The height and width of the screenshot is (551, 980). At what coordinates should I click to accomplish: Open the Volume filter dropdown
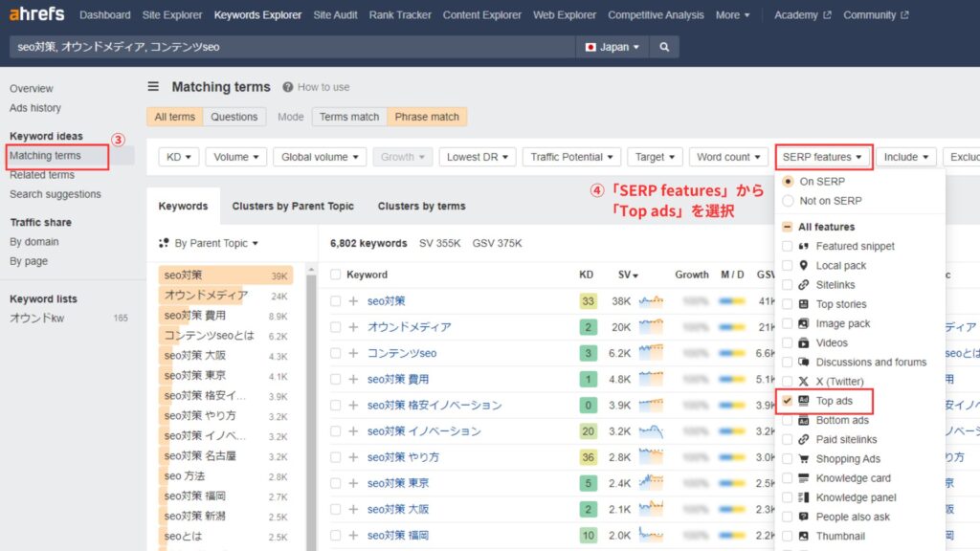236,157
